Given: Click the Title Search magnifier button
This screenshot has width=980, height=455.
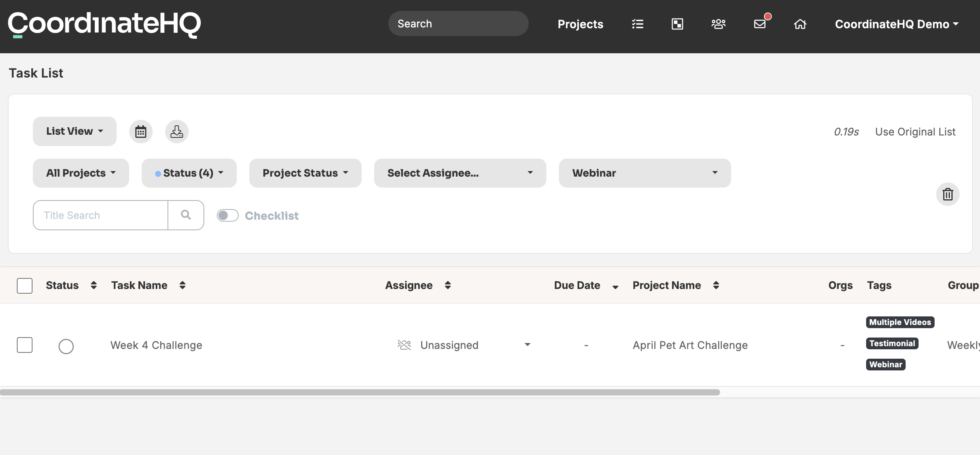Looking at the screenshot, I should click(x=186, y=215).
